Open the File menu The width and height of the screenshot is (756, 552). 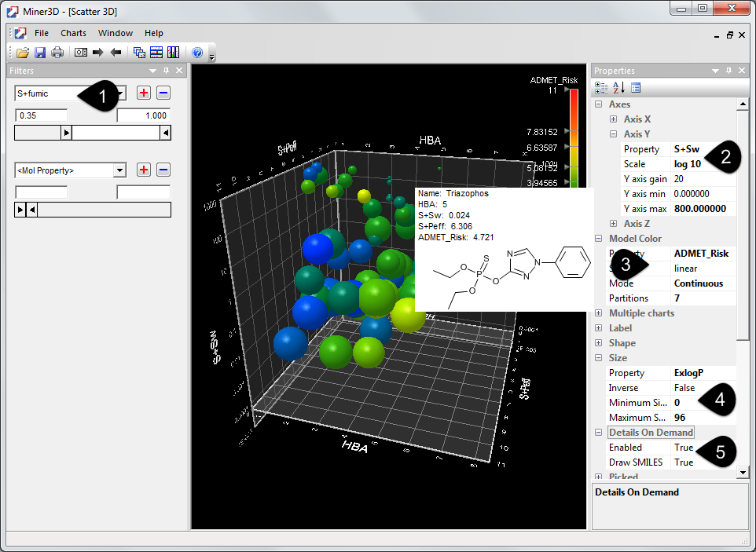pos(42,33)
